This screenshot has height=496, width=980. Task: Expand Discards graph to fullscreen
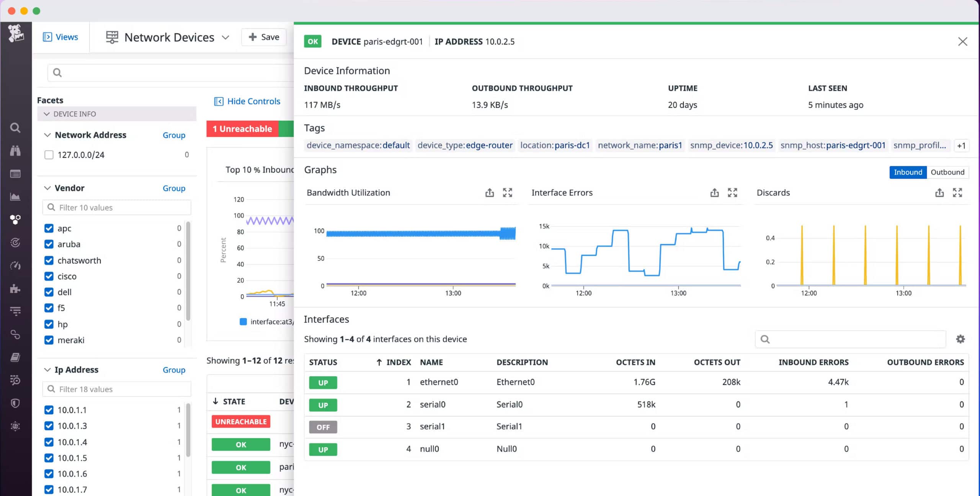click(x=957, y=193)
